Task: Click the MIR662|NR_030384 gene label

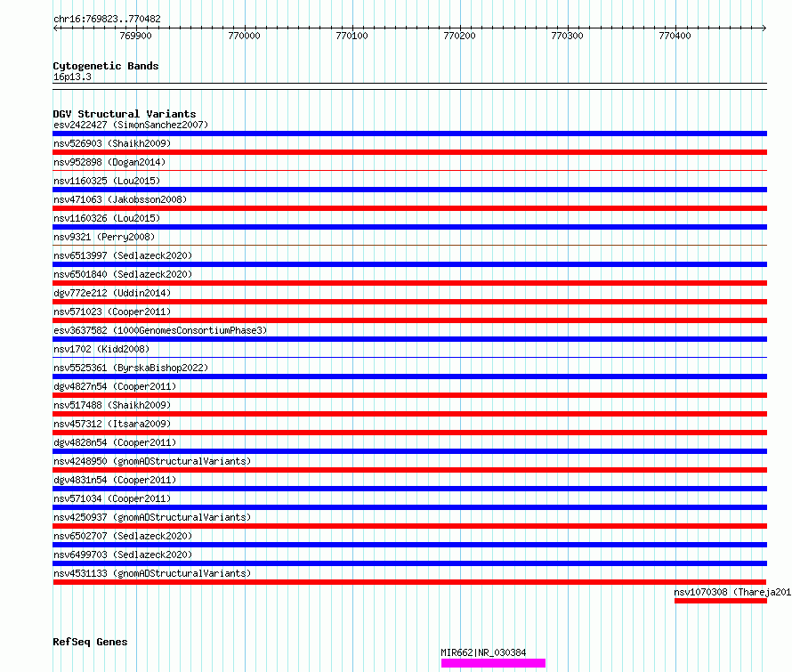Action: [x=483, y=652]
